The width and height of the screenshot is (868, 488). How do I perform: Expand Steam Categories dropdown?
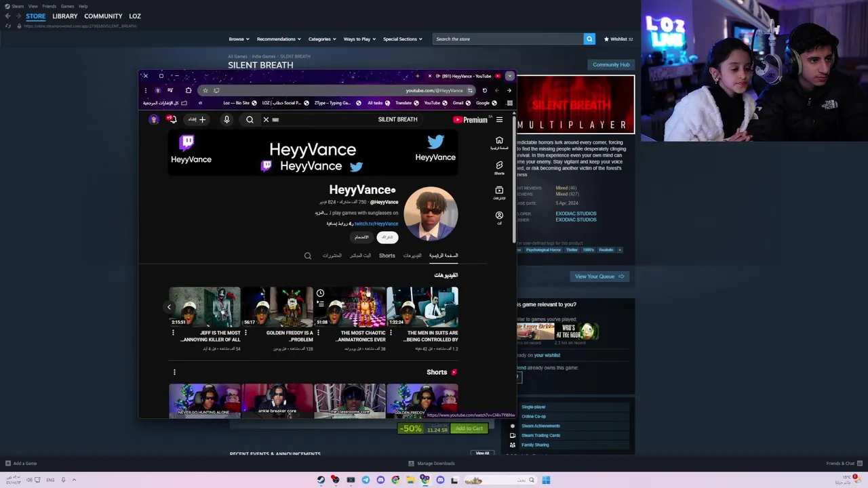click(321, 39)
